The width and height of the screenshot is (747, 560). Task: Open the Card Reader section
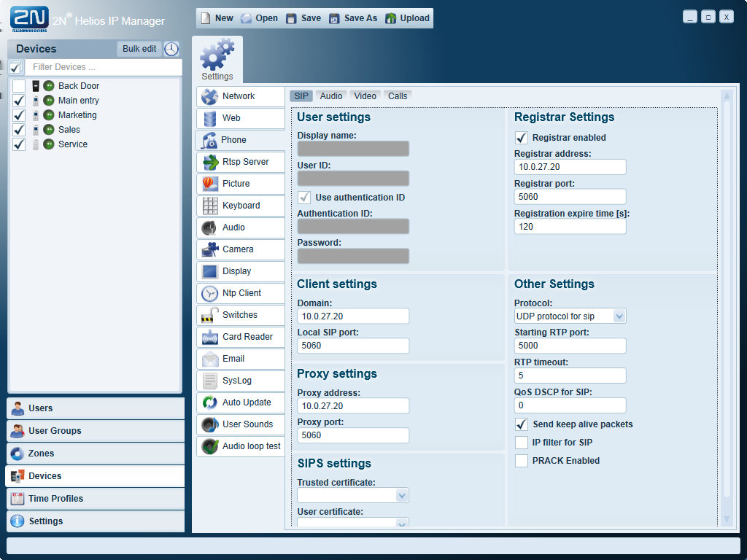(x=241, y=337)
